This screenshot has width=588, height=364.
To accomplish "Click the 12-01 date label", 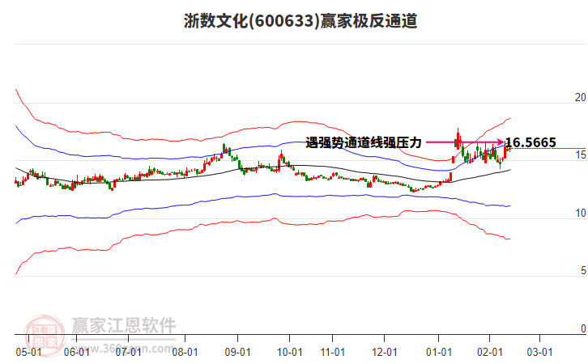I will tap(385, 352).
